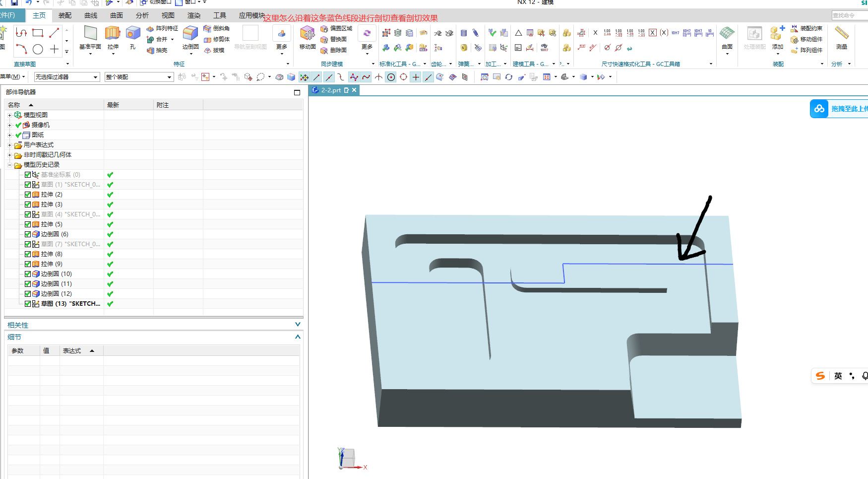Expand 非时间戳记几何体 node
Image resolution: width=868 pixels, height=479 pixels.
pyautogui.click(x=9, y=155)
